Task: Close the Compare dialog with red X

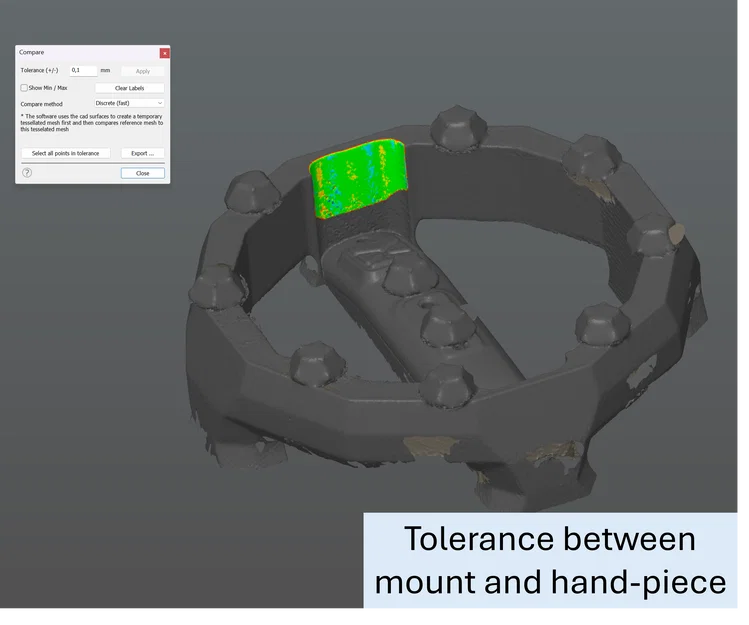Action: point(164,53)
